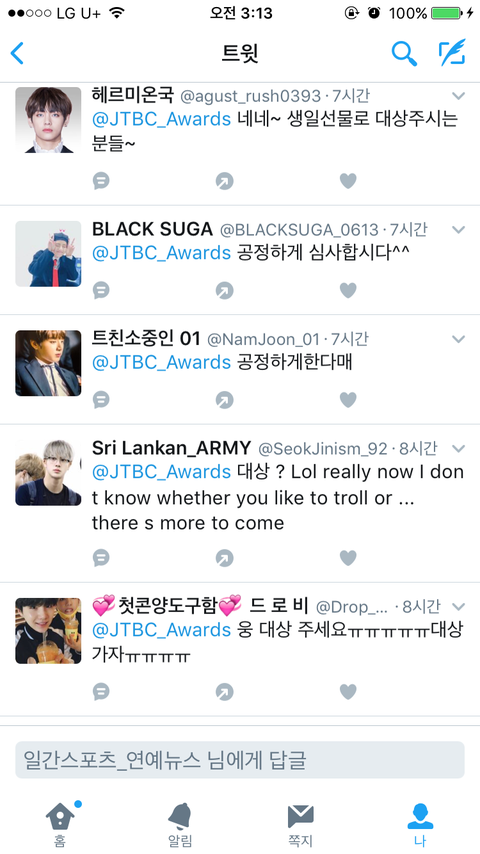The height and width of the screenshot is (854, 480).
Task: Like the 헤르미온국 tweet with heart
Action: pos(348,181)
